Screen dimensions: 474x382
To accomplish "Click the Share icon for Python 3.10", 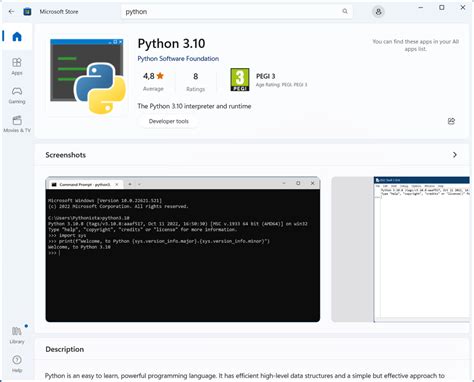I will pos(451,121).
